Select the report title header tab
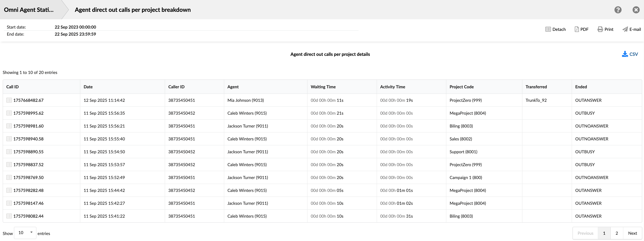The image size is (644, 241). tap(132, 10)
